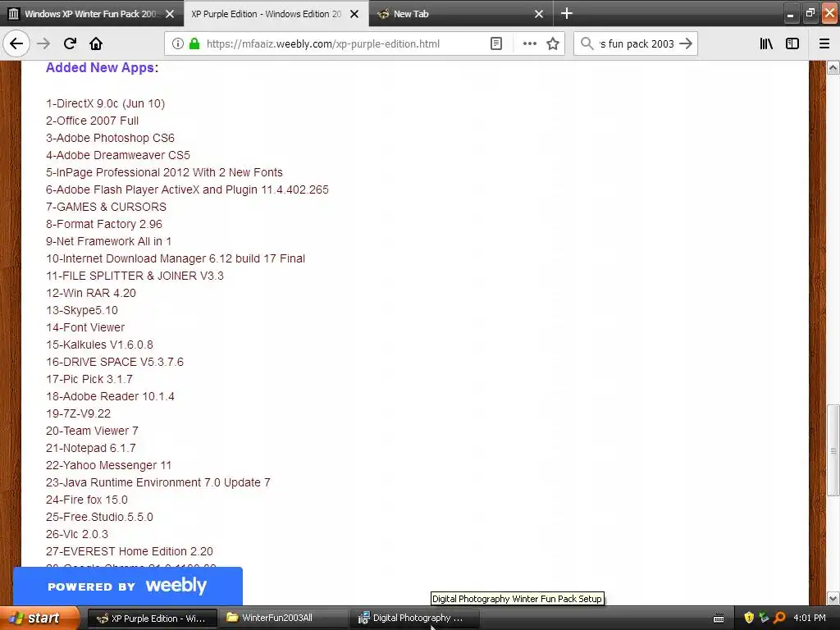This screenshot has width=840, height=630.
Task: Click the 27-EVEREST Home Edition 2.20 entry
Action: click(130, 551)
